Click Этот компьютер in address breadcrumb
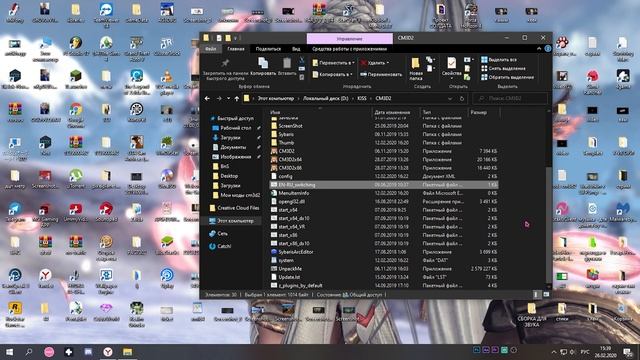 pyautogui.click(x=276, y=98)
